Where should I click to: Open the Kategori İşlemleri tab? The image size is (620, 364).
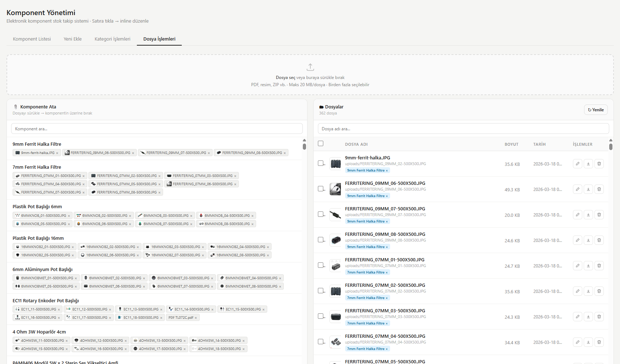(x=112, y=39)
